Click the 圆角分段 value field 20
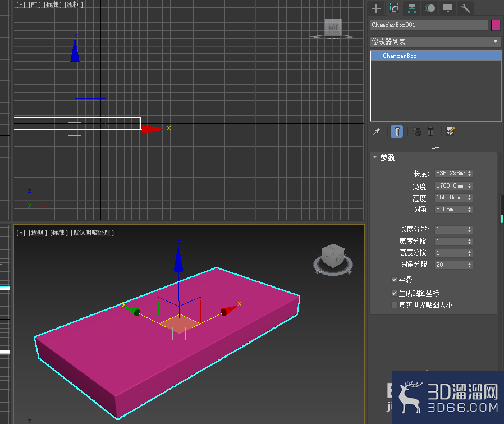Screen dimensions: 504x424 pyautogui.click(x=451, y=265)
